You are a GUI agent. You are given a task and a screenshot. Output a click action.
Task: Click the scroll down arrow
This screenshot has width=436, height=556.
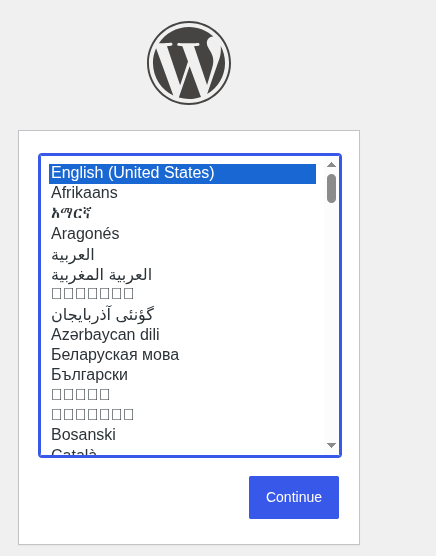tap(331, 445)
